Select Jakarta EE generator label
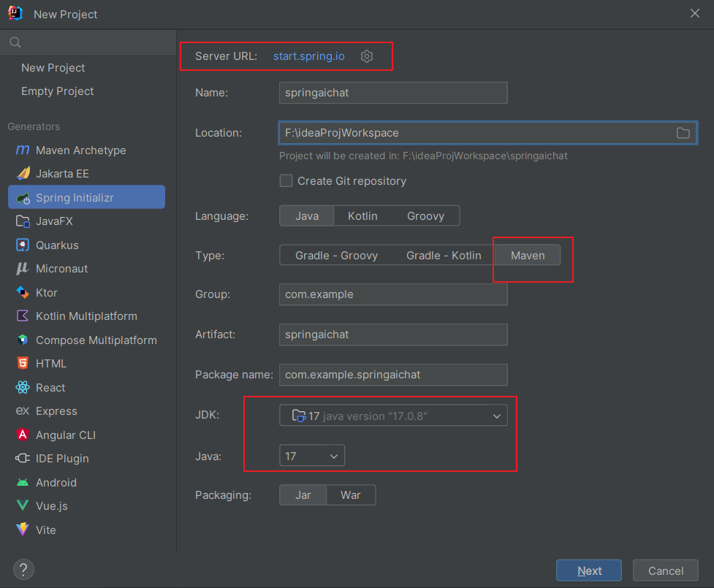Screen dimensions: 714x588 (x=62, y=174)
